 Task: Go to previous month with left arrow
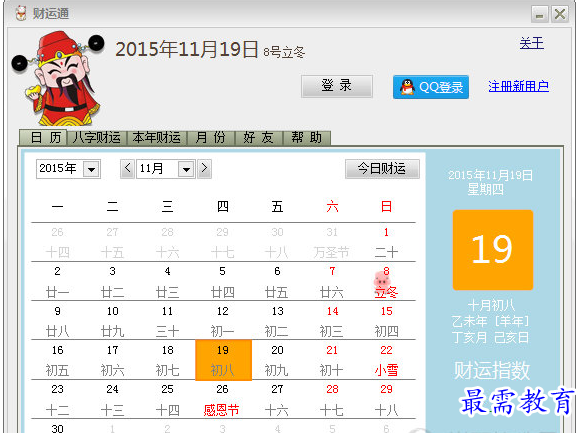[x=128, y=169]
